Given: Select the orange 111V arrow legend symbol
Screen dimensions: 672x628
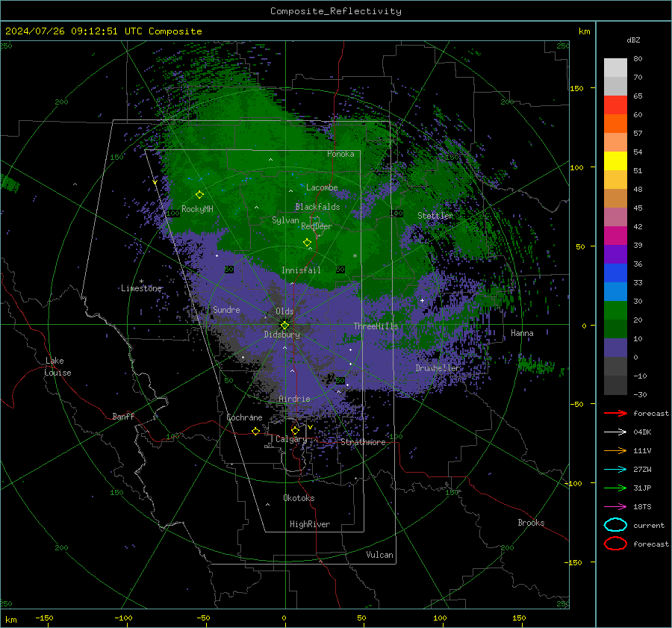Looking at the screenshot, I should point(615,450).
